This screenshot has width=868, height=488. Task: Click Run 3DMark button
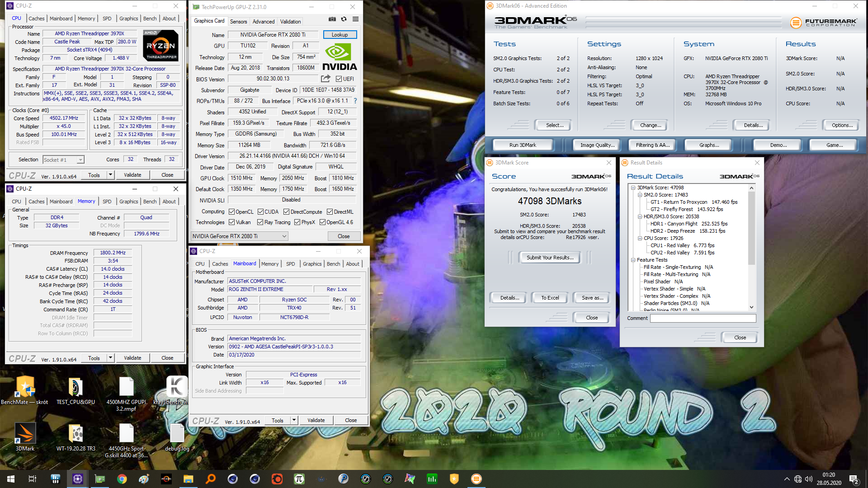pos(523,145)
